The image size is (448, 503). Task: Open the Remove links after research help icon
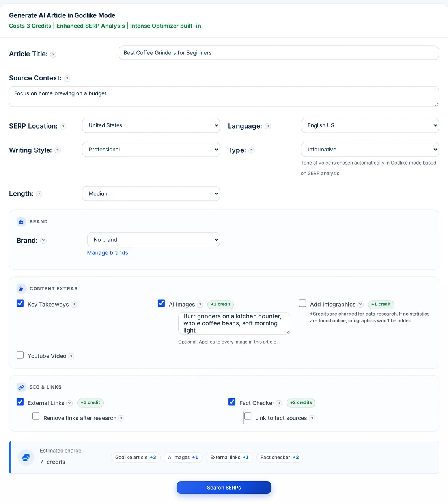[121, 419]
